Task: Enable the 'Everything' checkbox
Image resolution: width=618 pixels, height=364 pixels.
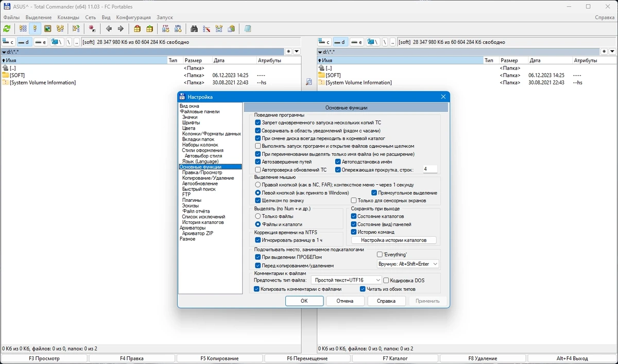Action: pos(380,254)
